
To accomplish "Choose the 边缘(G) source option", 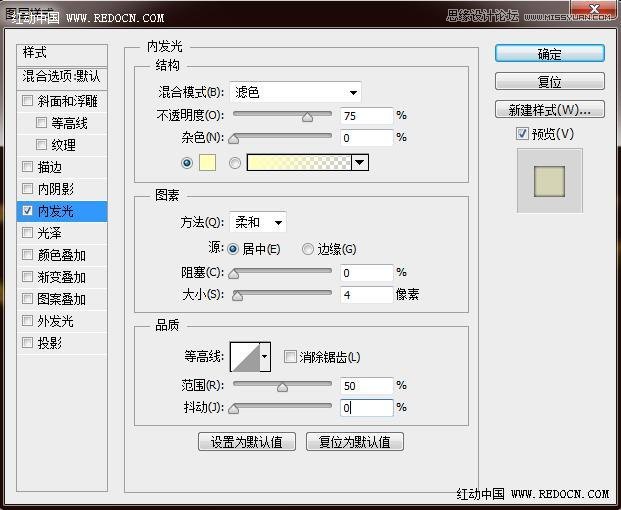I will click(x=308, y=249).
